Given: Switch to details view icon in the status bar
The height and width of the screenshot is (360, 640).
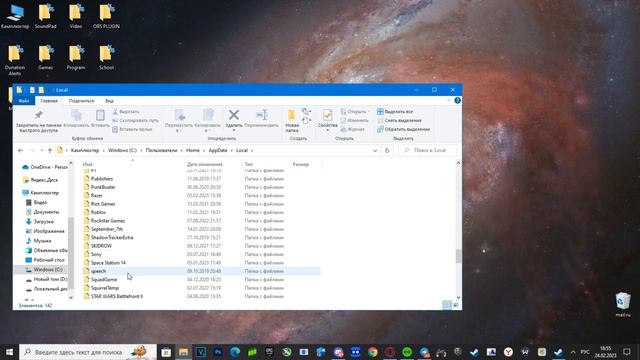Looking at the screenshot, I should coord(447,305).
